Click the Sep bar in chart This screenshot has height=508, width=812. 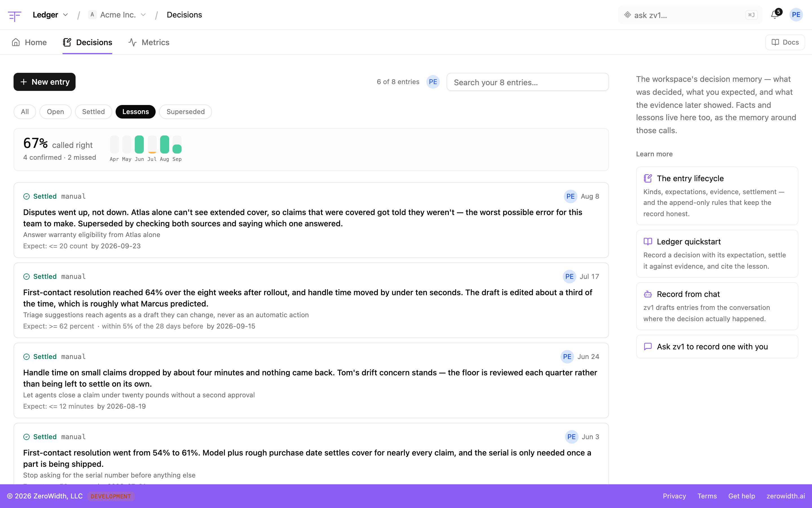click(x=177, y=144)
